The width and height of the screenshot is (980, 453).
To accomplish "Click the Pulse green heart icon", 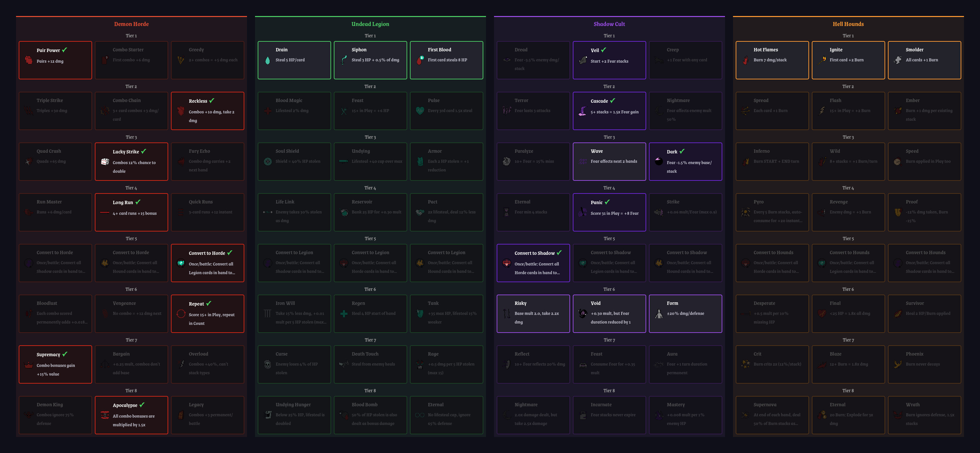I will (420, 111).
